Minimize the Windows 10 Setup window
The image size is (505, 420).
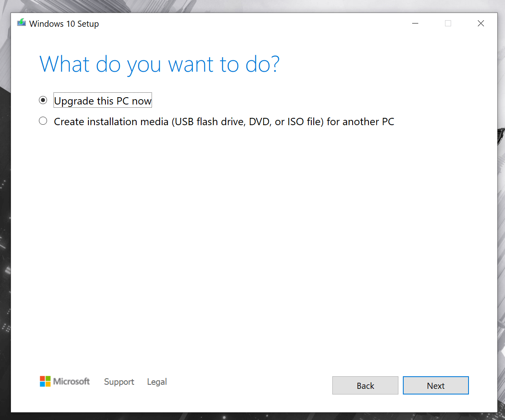pyautogui.click(x=415, y=23)
